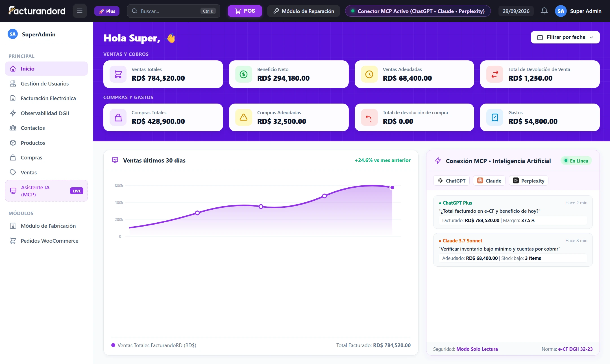This screenshot has width=610, height=364.
Task: Go to Gestión de Usuarios
Action: pos(46,84)
